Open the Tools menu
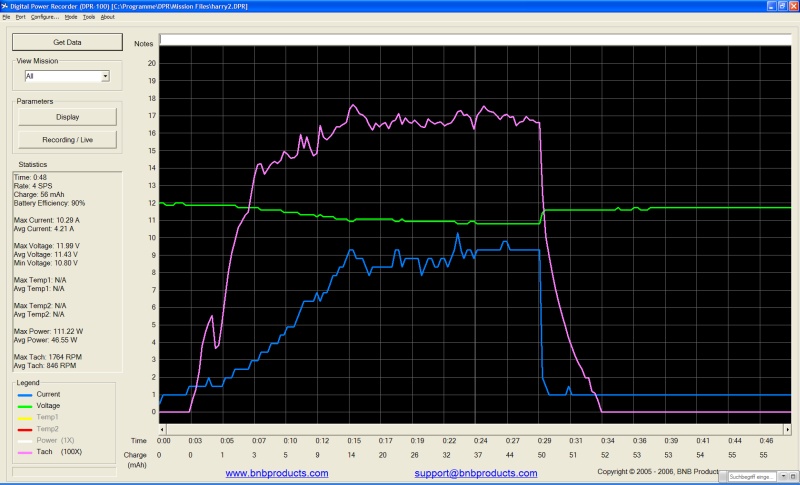800x485 pixels. click(x=89, y=17)
